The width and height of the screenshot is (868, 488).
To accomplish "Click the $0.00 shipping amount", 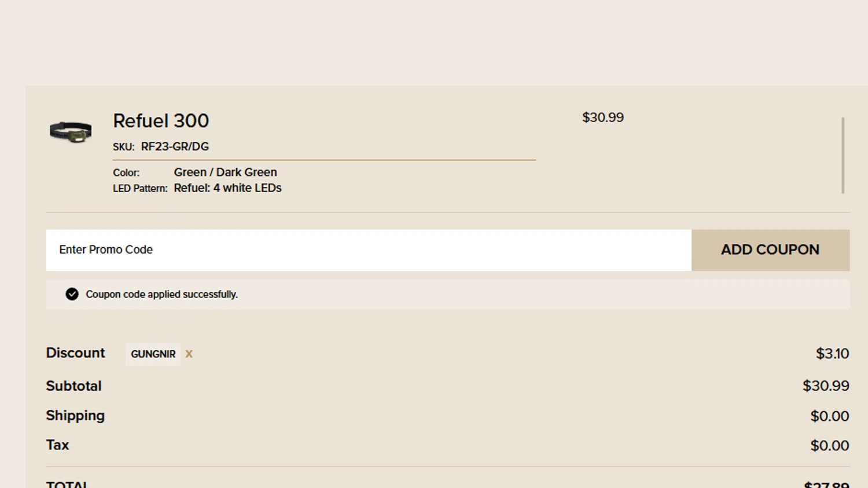I will (829, 416).
